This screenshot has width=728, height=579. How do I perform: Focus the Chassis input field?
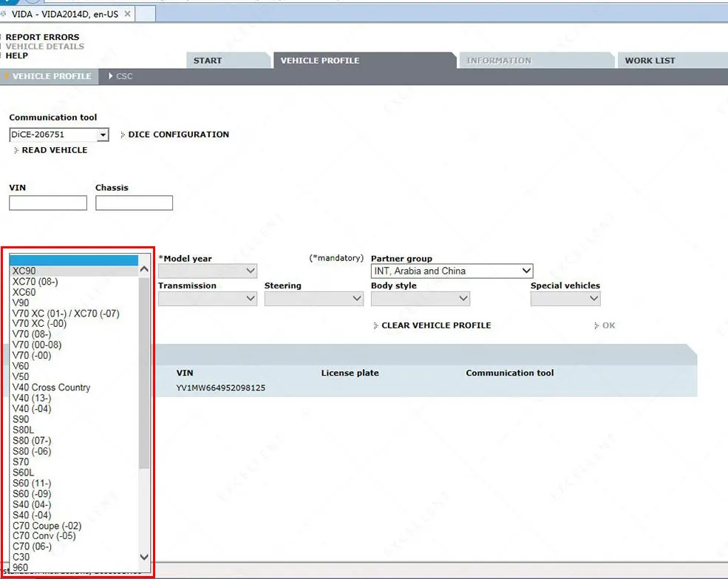(x=135, y=203)
